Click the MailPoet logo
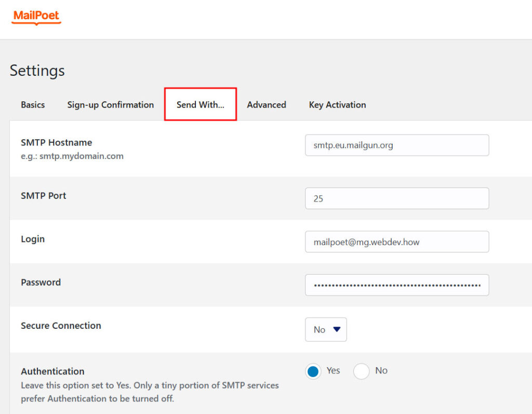The image size is (532, 414). coord(35,16)
